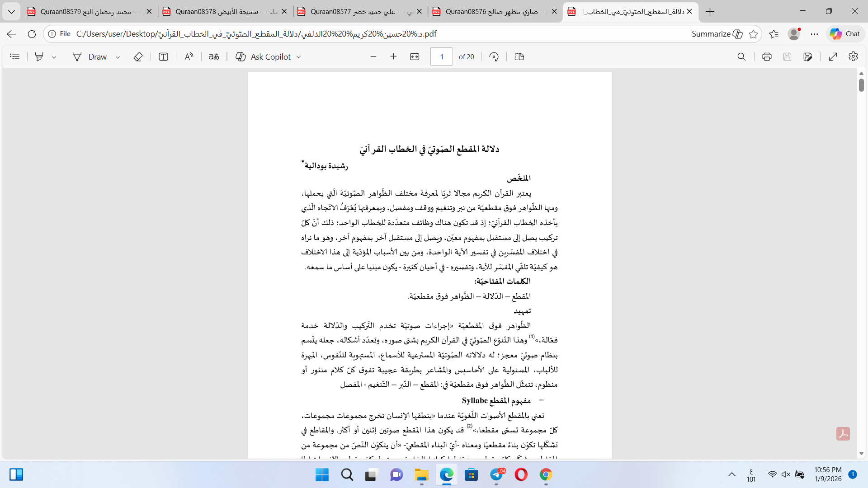The image size is (868, 488).
Task: Open a new browser tab
Action: [x=710, y=12]
